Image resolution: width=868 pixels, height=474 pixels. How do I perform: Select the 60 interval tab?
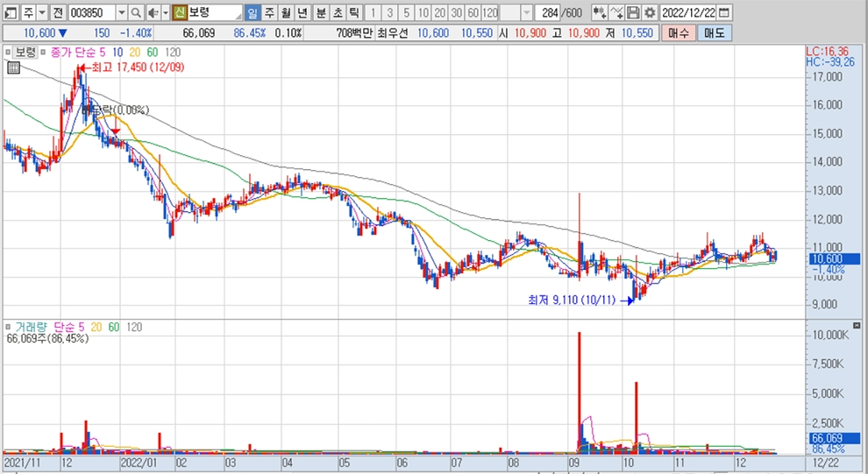[x=473, y=13]
